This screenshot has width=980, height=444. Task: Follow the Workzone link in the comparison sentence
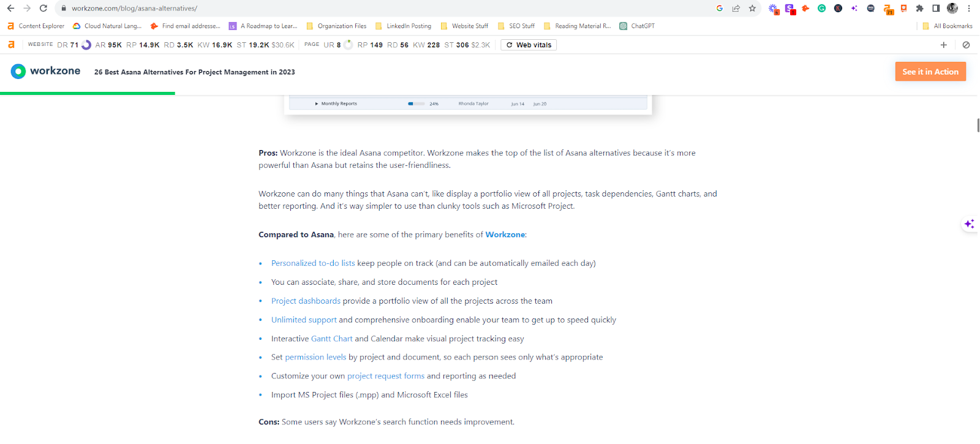tap(505, 235)
